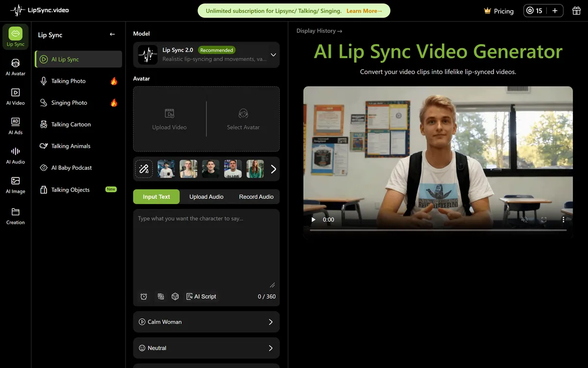This screenshot has width=588, height=368.
Task: Choose the man in white printed tee avatar
Action: (x=233, y=169)
